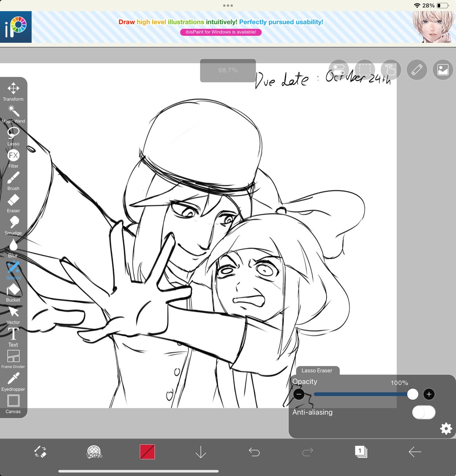Image resolution: width=456 pixels, height=476 pixels.
Task: Select the Brush tool
Action: (13, 181)
